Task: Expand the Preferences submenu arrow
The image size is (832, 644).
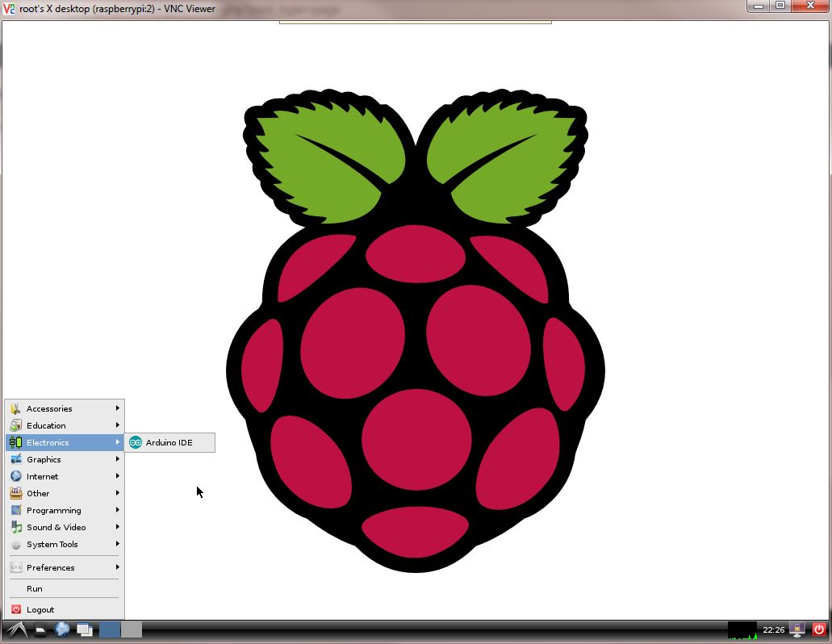Action: tap(117, 567)
